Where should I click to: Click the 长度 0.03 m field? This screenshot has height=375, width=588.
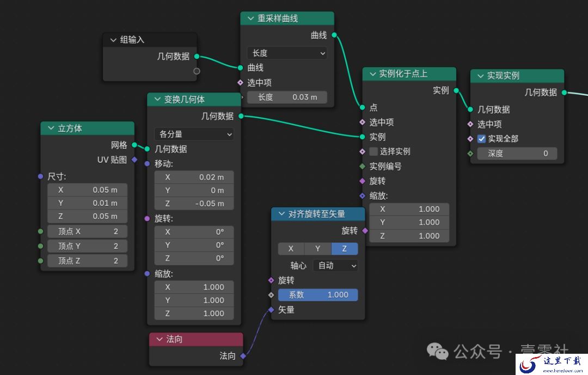287,97
